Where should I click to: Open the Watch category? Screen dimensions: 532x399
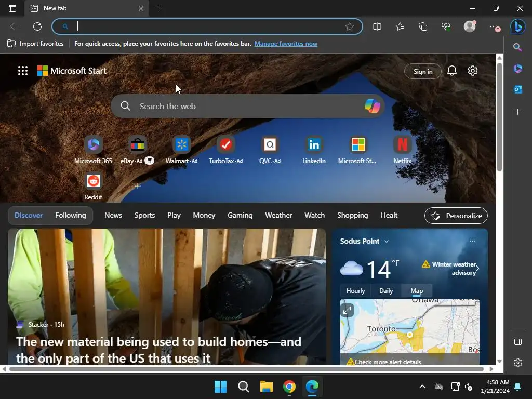[x=314, y=216]
